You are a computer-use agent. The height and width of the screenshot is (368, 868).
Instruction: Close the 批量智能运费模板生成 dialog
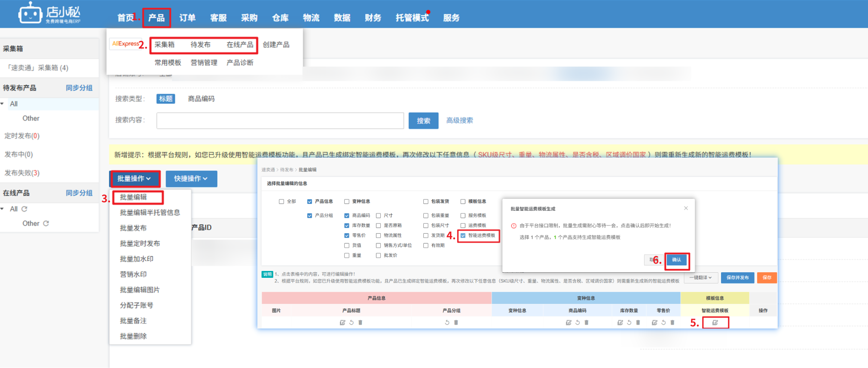686,208
